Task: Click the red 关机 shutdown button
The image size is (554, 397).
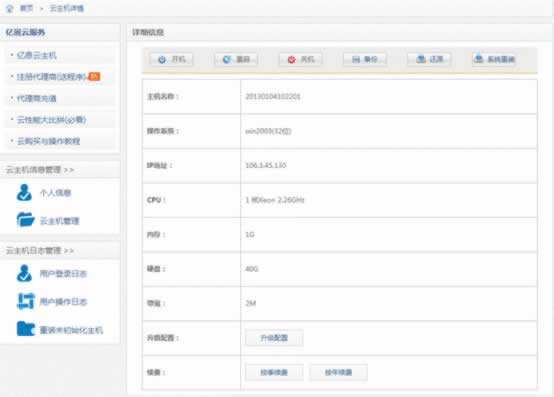Action: tap(300, 59)
